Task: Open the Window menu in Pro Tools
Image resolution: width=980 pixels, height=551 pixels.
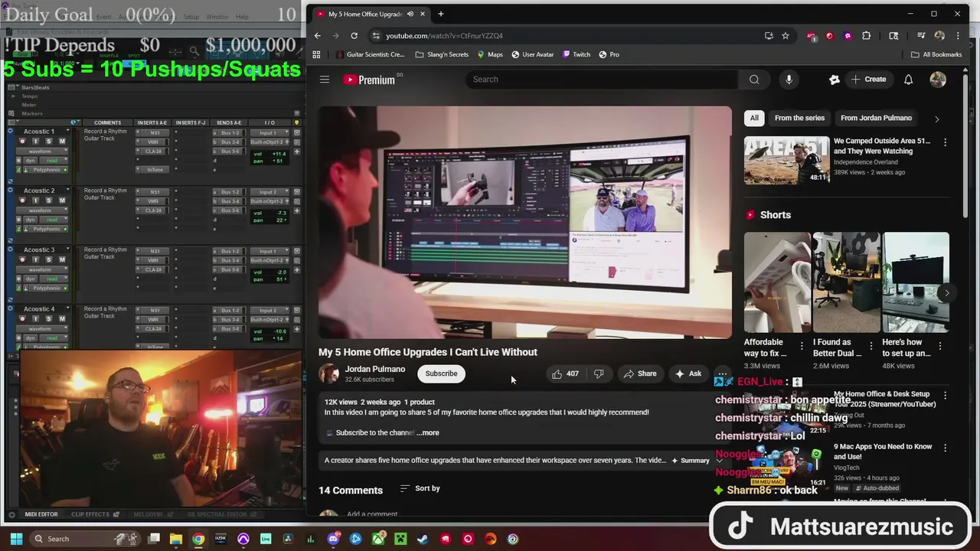Action: (x=217, y=17)
